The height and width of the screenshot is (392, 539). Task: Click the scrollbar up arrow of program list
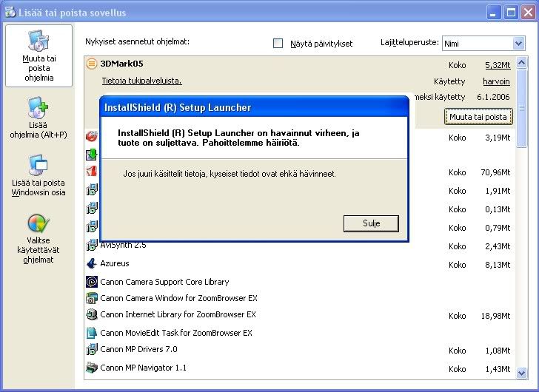(522, 63)
